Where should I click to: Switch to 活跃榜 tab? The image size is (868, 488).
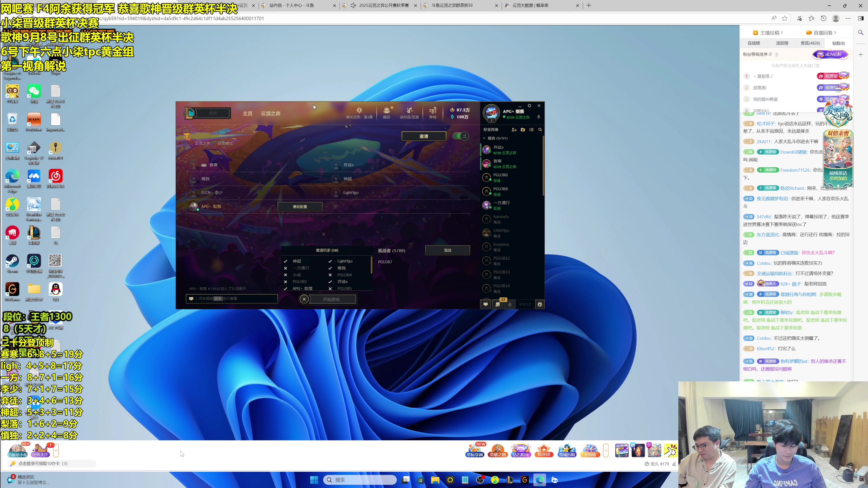point(782,43)
